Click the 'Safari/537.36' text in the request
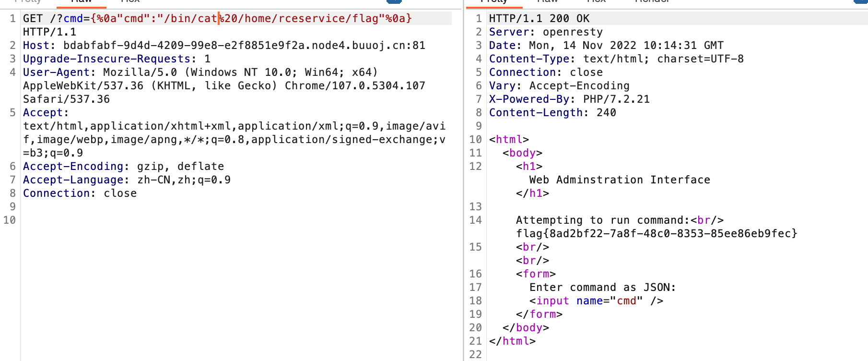Image resolution: width=868 pixels, height=361 pixels. coord(66,99)
